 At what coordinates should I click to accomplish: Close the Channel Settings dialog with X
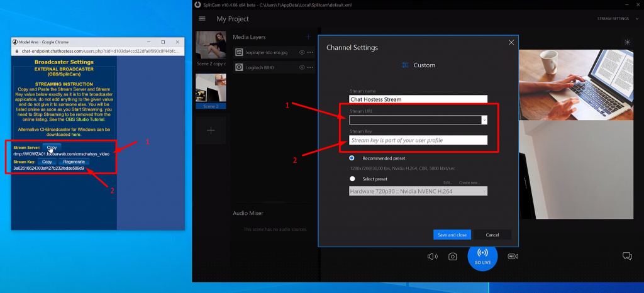point(511,42)
